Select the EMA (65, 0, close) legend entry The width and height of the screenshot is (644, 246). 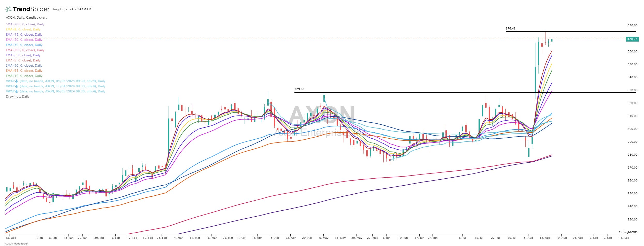pos(24,71)
